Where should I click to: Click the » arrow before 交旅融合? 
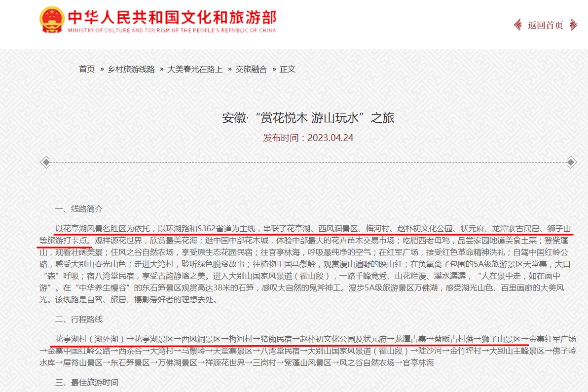click(x=229, y=70)
